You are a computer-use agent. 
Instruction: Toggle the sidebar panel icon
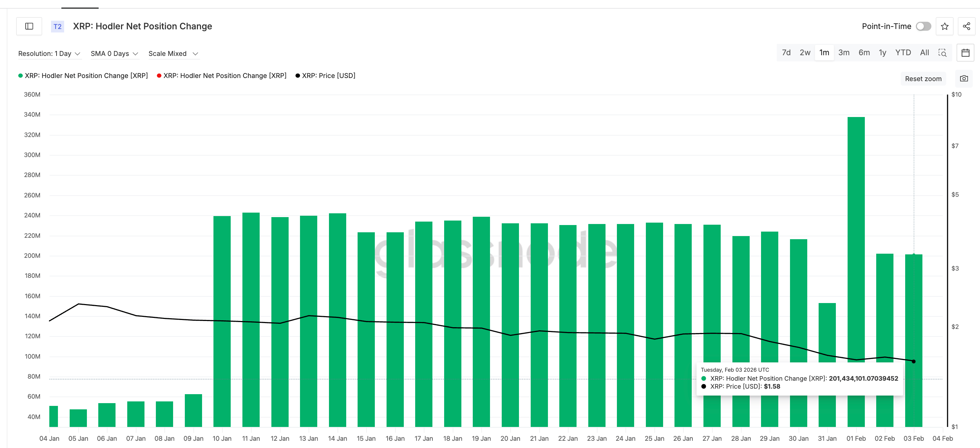click(29, 26)
